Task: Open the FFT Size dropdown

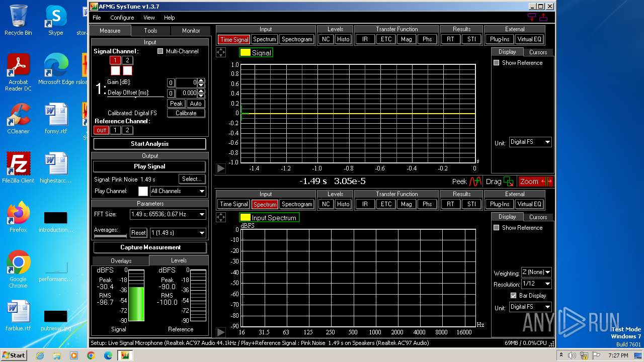Action: [168, 214]
